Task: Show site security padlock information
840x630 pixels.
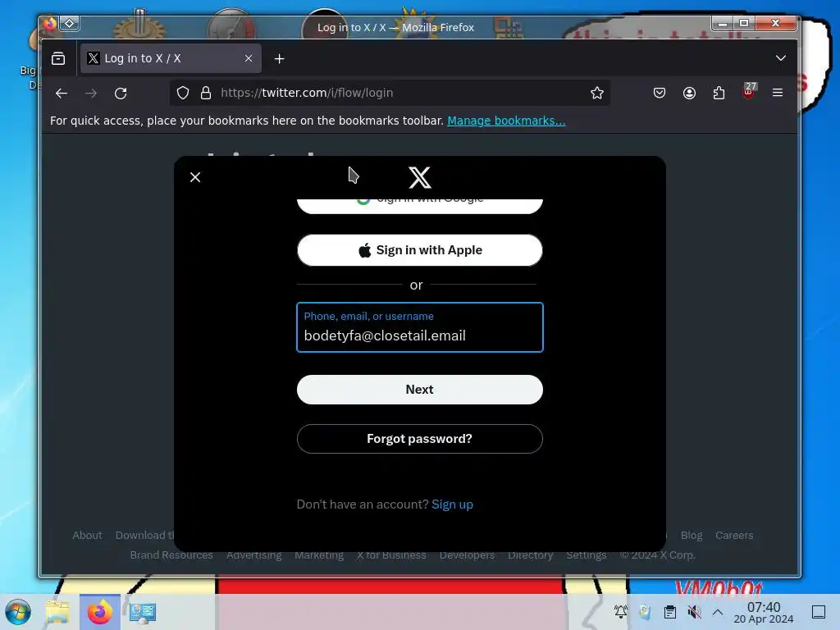Action: pyautogui.click(x=206, y=94)
